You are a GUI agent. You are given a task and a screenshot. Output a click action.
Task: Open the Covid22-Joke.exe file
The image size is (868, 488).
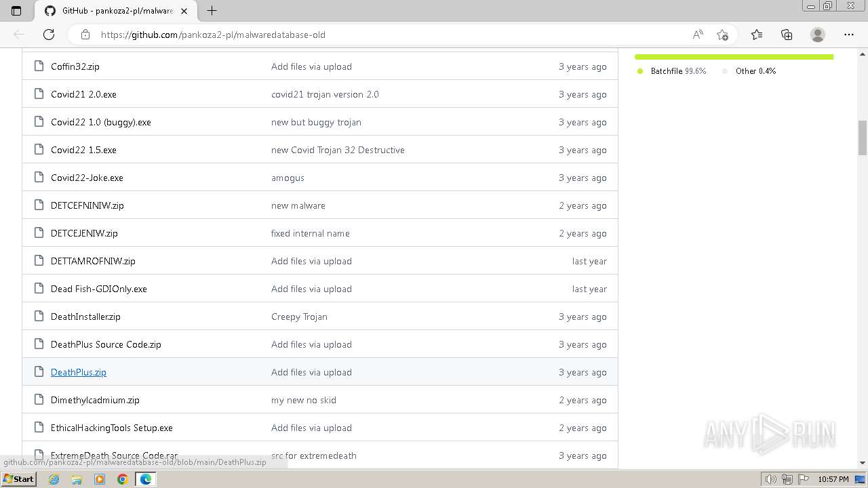coord(87,178)
